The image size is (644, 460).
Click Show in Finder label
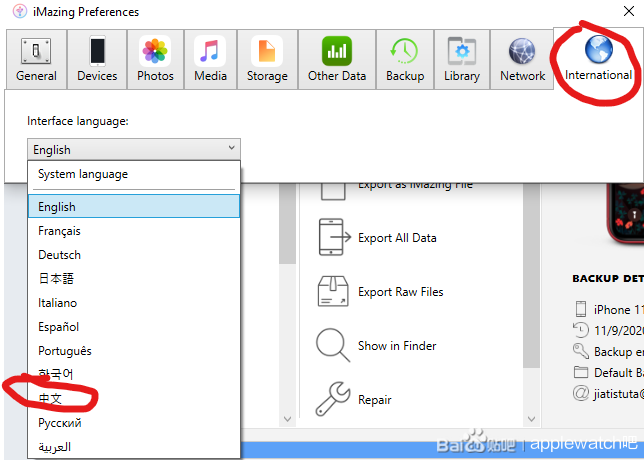[397, 346]
